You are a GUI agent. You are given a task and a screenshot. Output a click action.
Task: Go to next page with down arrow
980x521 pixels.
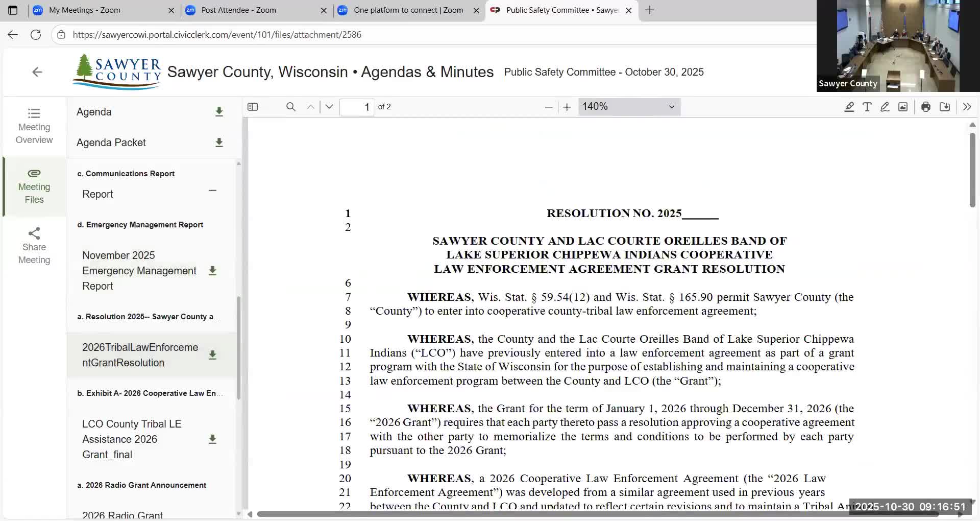[x=329, y=107]
